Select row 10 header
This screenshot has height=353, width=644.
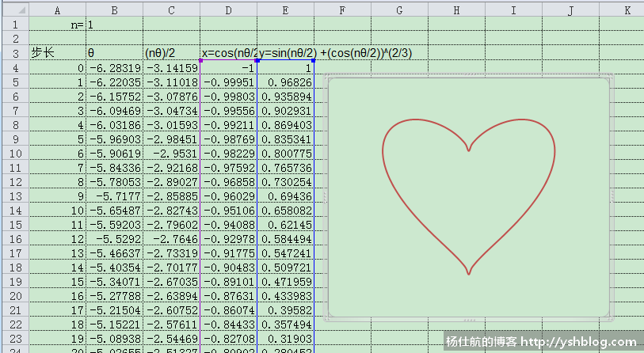click(x=16, y=153)
